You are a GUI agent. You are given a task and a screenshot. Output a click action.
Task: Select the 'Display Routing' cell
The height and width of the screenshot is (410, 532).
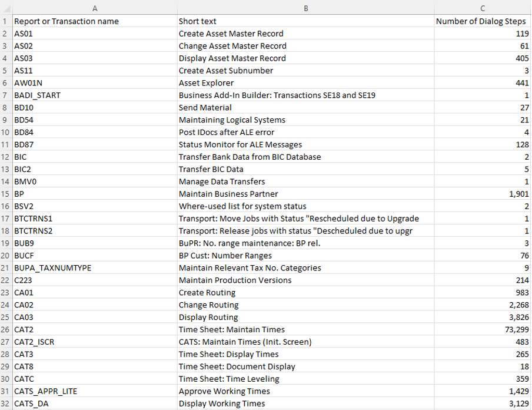click(x=208, y=317)
